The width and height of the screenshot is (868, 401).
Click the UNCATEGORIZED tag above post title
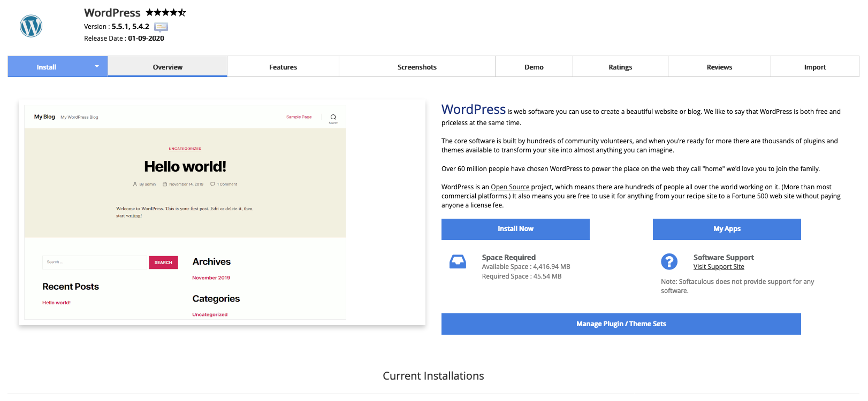tap(185, 149)
